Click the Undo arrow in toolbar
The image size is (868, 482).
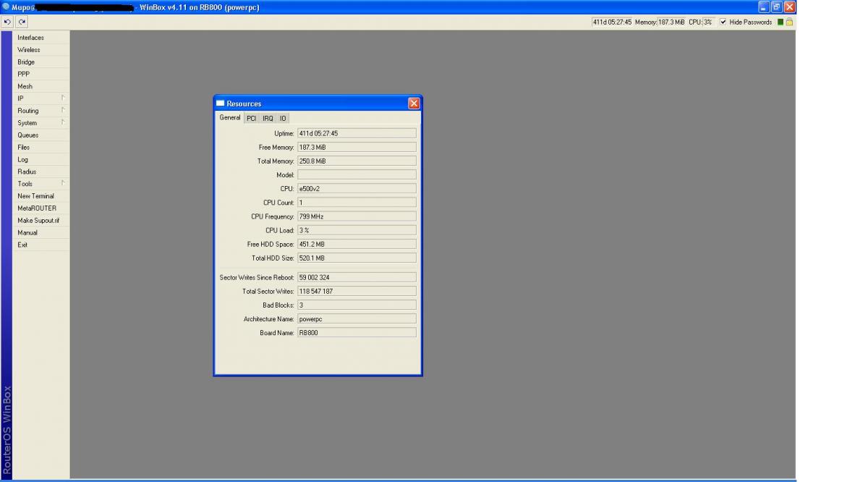pos(8,22)
